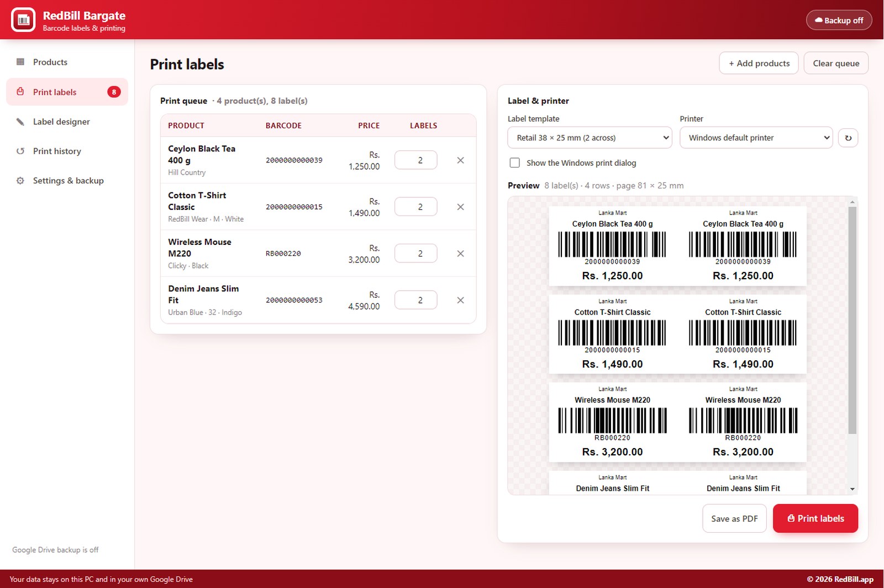
Task: Open the Products section
Action: tap(67, 62)
